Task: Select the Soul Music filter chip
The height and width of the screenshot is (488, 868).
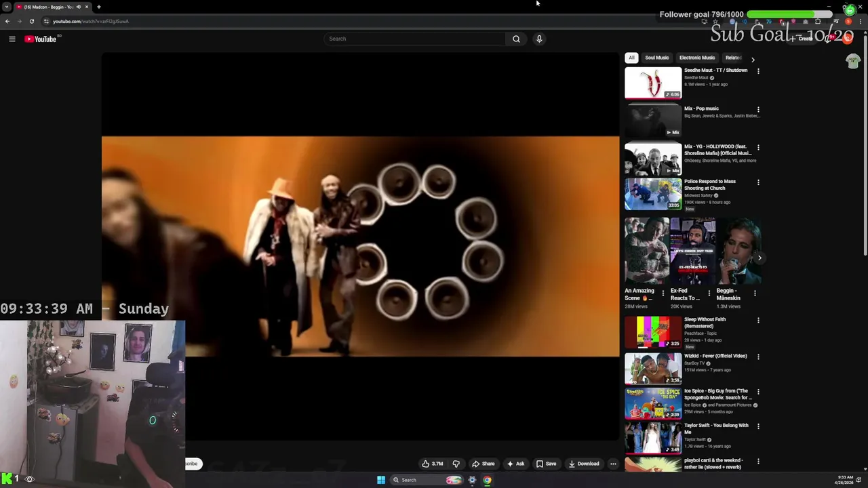Action: click(657, 58)
